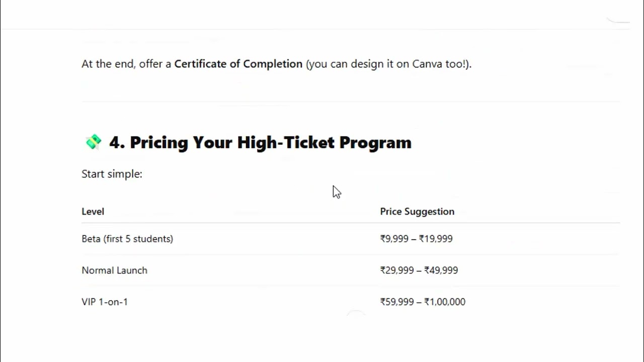This screenshot has width=644, height=362.
Task: Click the word 'High-Ticket' in the heading
Action: [286, 142]
